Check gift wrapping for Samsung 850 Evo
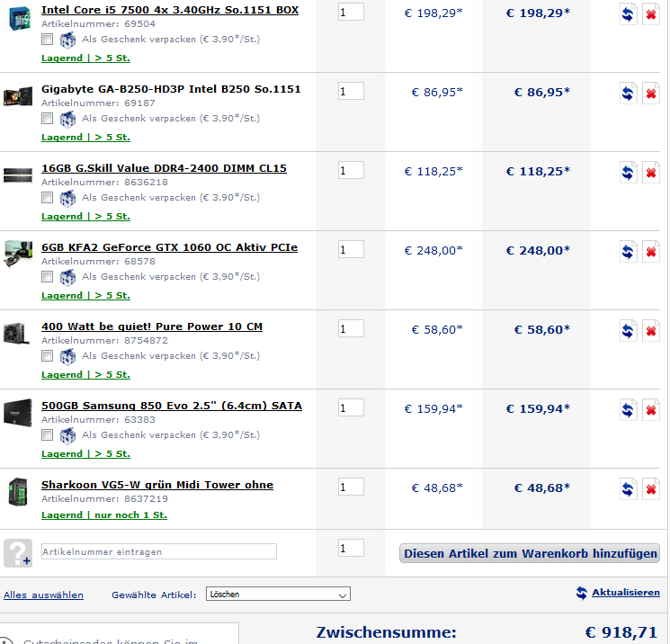Viewport: 670px width, 644px height. (48, 434)
